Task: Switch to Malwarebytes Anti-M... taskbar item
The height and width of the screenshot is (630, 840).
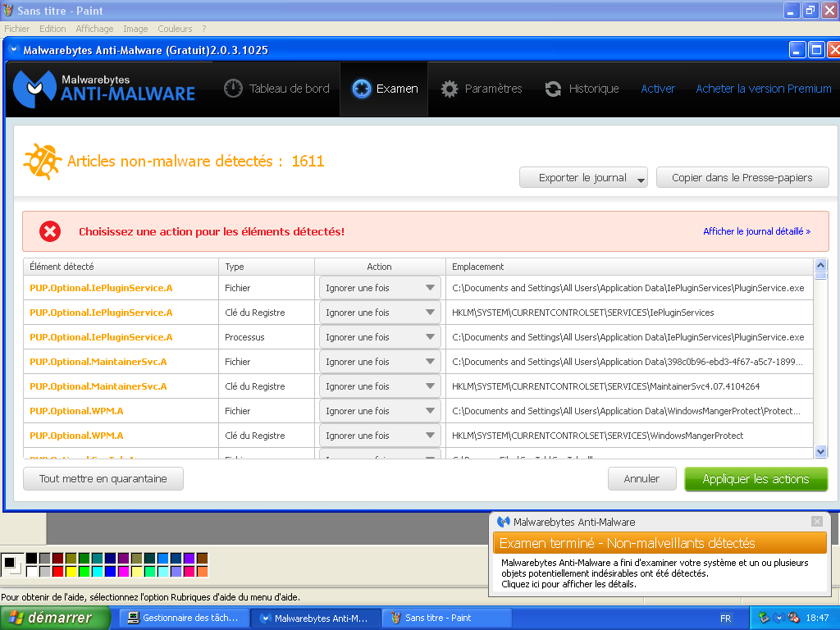Action: click(x=314, y=618)
